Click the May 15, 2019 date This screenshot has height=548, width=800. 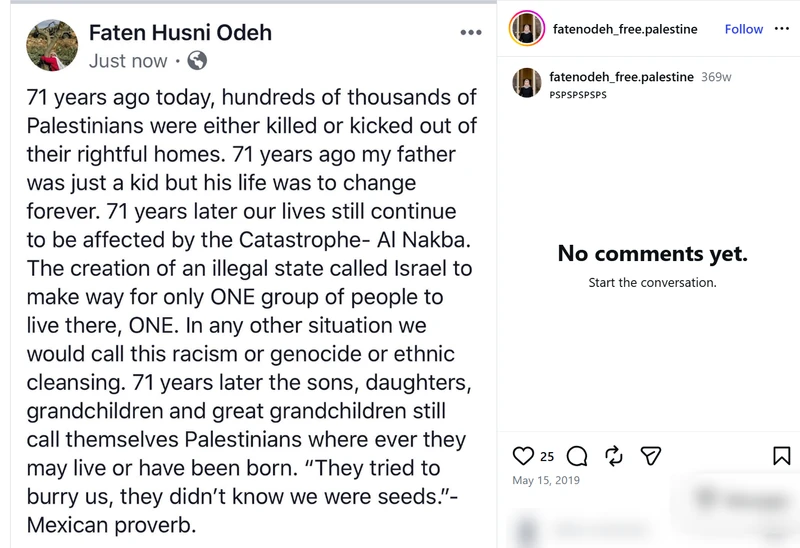(546, 480)
